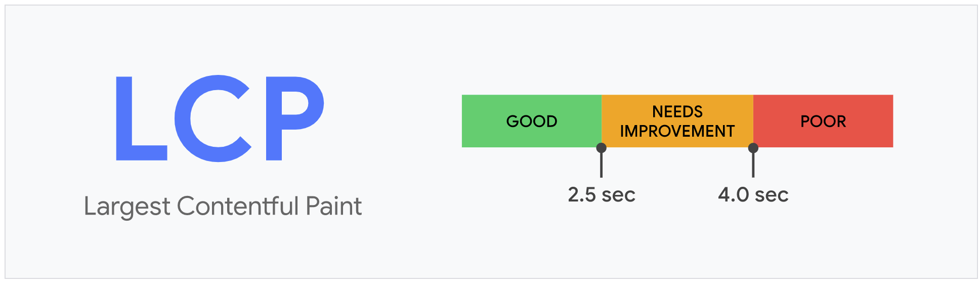Image resolution: width=980 pixels, height=284 pixels.
Task: Click the number 2.5 below the bar
Action: click(582, 195)
